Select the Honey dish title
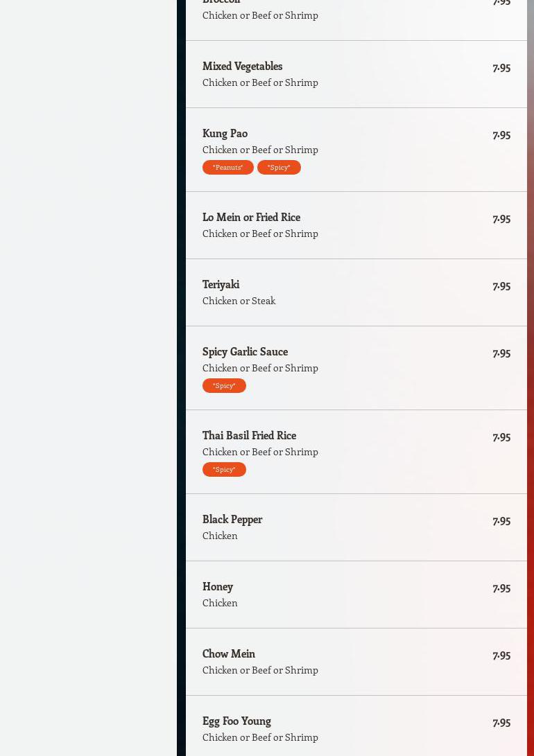This screenshot has height=756, width=534. [x=218, y=586]
